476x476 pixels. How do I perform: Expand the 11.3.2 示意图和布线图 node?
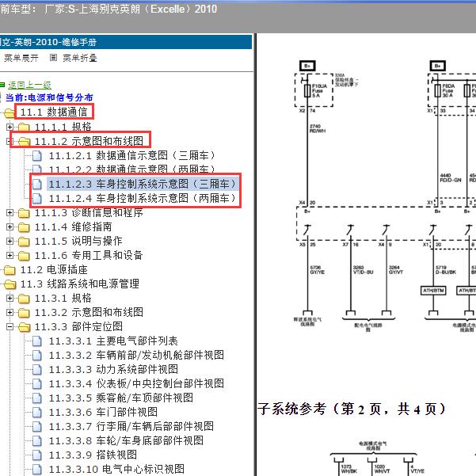point(10,312)
